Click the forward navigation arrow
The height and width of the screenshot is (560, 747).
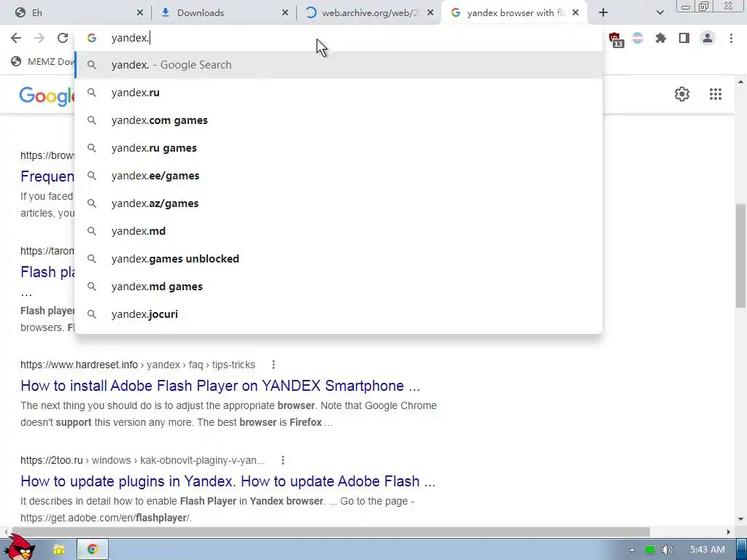pyautogui.click(x=39, y=38)
